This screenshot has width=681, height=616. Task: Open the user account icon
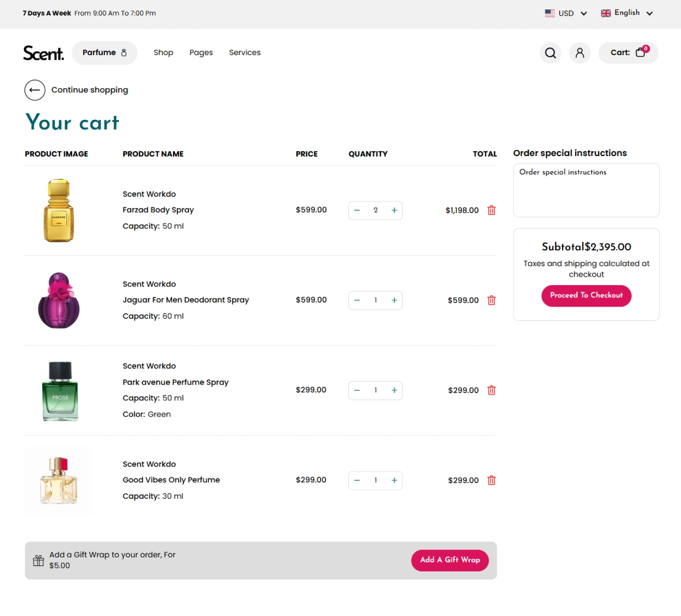coord(580,53)
